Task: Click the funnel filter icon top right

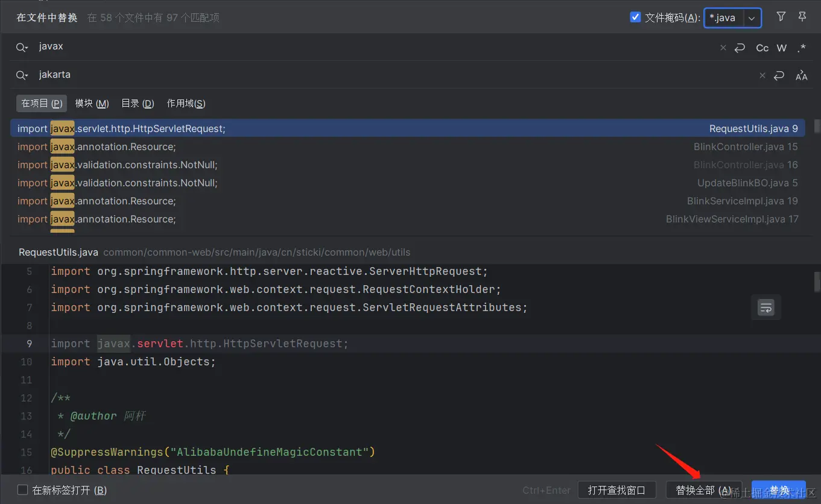Action: 781,17
